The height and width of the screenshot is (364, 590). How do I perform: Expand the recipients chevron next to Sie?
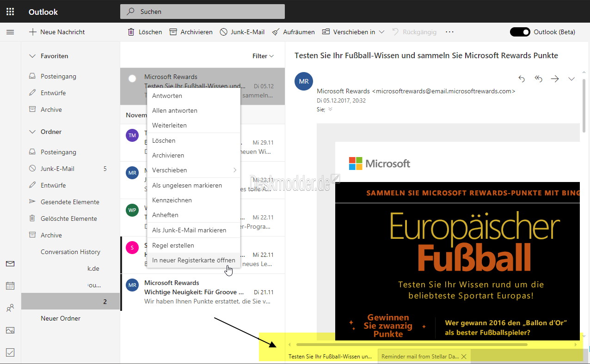(330, 109)
